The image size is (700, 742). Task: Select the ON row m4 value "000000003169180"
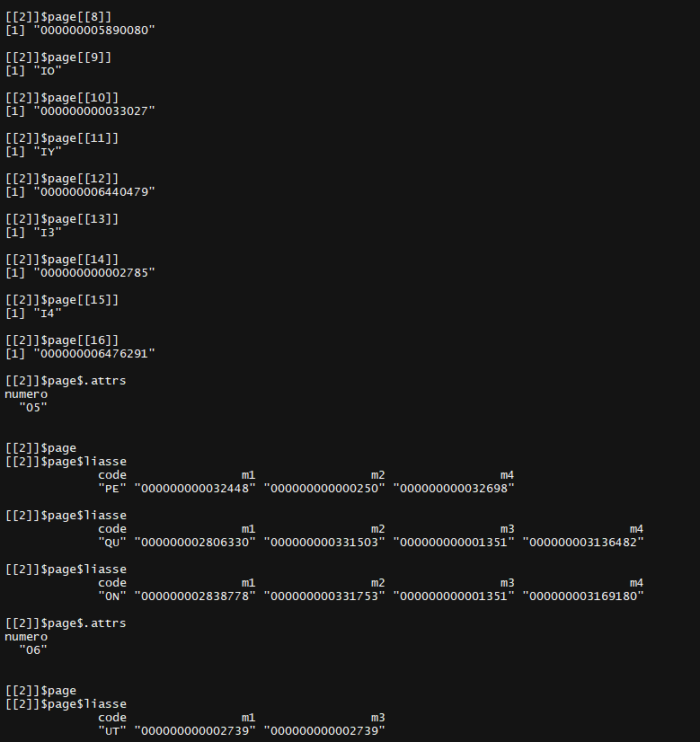point(583,596)
